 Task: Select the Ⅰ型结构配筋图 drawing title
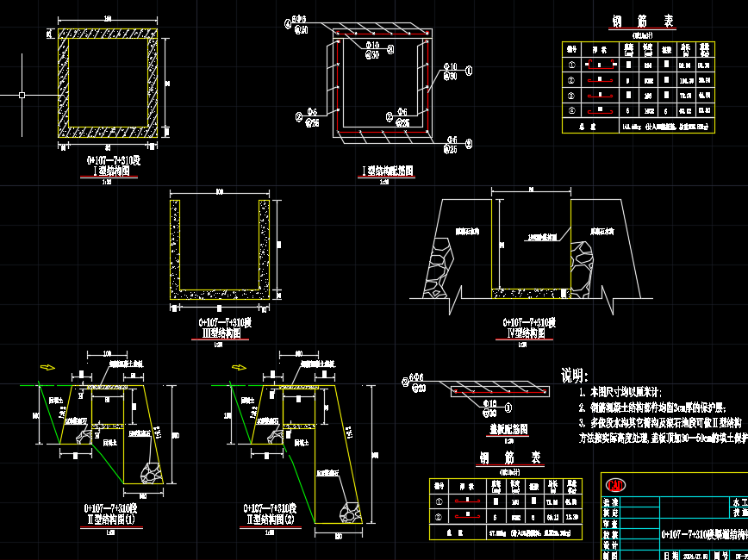coord(387,171)
